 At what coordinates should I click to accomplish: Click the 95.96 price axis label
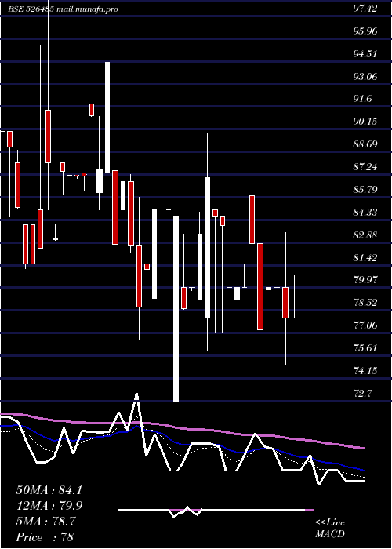pos(365,31)
